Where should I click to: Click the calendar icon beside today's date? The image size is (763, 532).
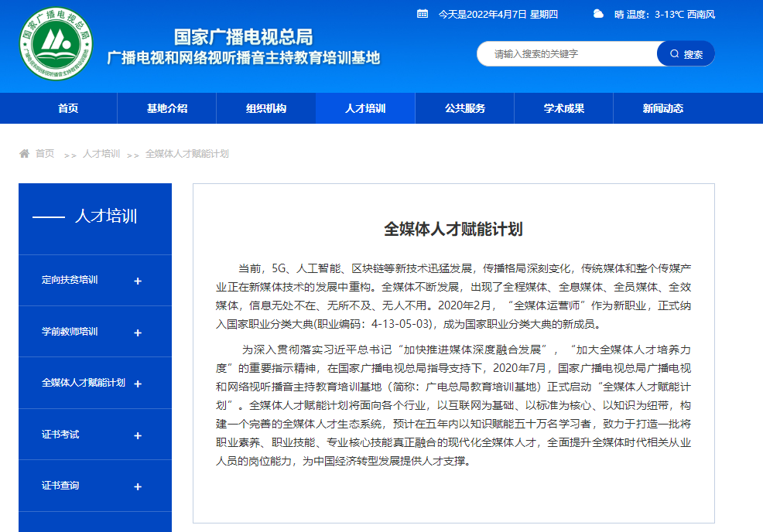pyautogui.click(x=422, y=13)
